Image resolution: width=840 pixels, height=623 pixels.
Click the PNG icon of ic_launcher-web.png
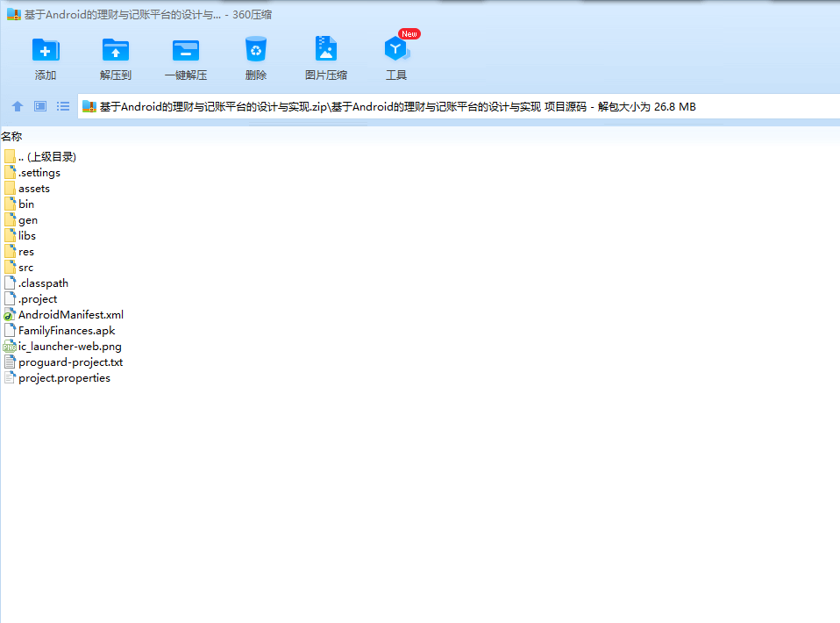10,347
